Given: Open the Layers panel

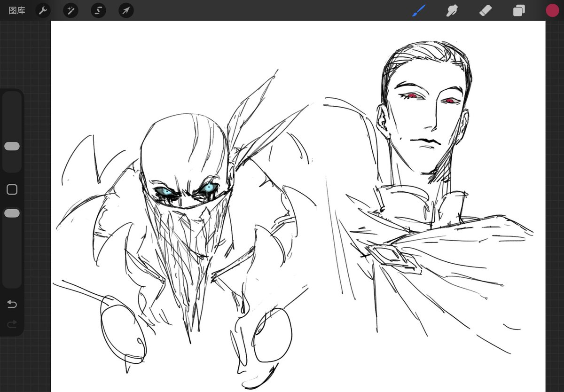Looking at the screenshot, I should coord(519,10).
